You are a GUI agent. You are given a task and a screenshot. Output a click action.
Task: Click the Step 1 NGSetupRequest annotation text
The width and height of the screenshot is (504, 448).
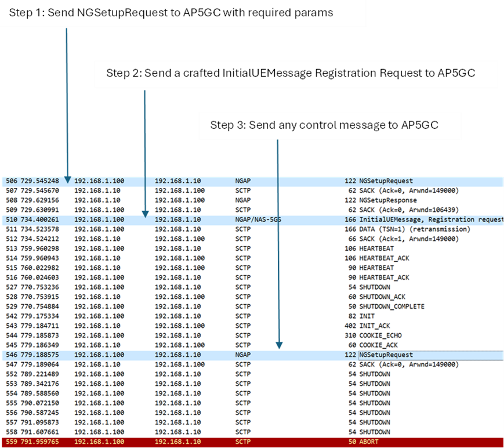[x=171, y=12]
